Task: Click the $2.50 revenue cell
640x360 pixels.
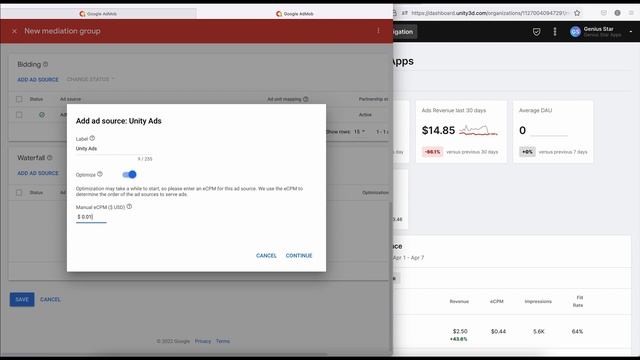Action: (460, 331)
